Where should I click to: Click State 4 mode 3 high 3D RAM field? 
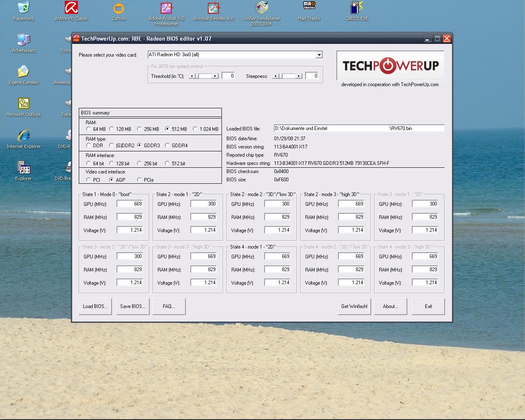(425, 269)
